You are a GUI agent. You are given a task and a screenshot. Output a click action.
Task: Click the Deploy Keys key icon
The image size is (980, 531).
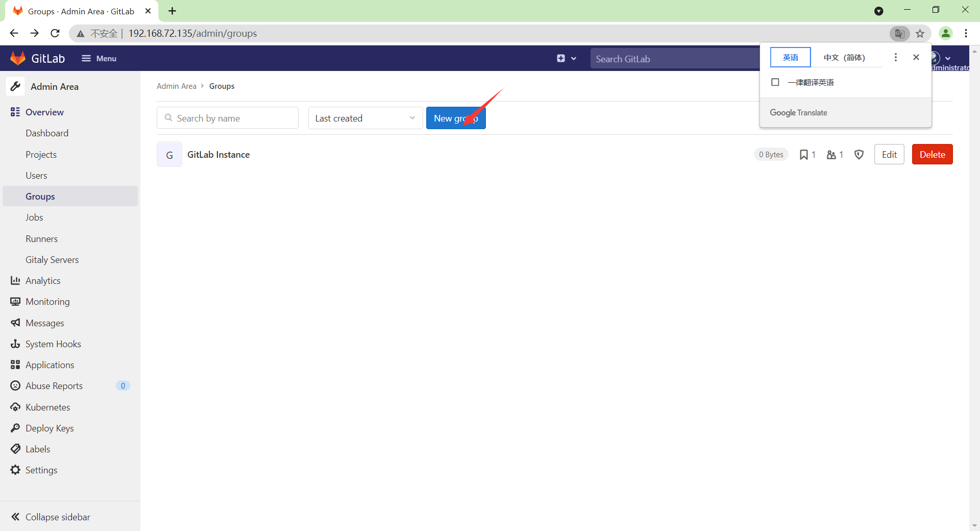click(15, 428)
